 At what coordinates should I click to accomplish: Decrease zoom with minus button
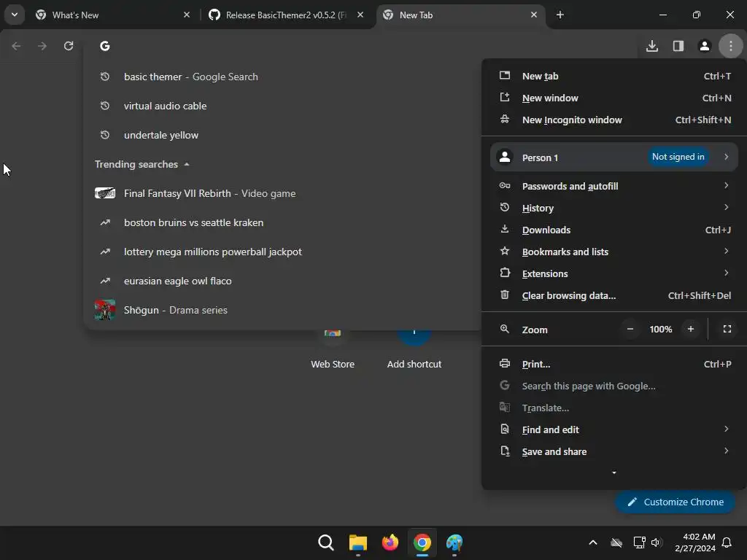pos(630,329)
